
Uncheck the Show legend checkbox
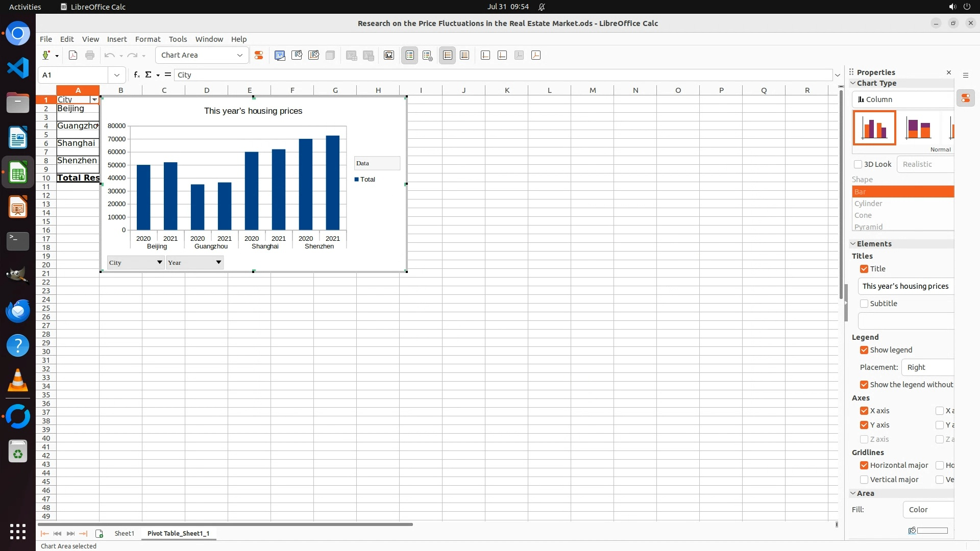(x=864, y=350)
